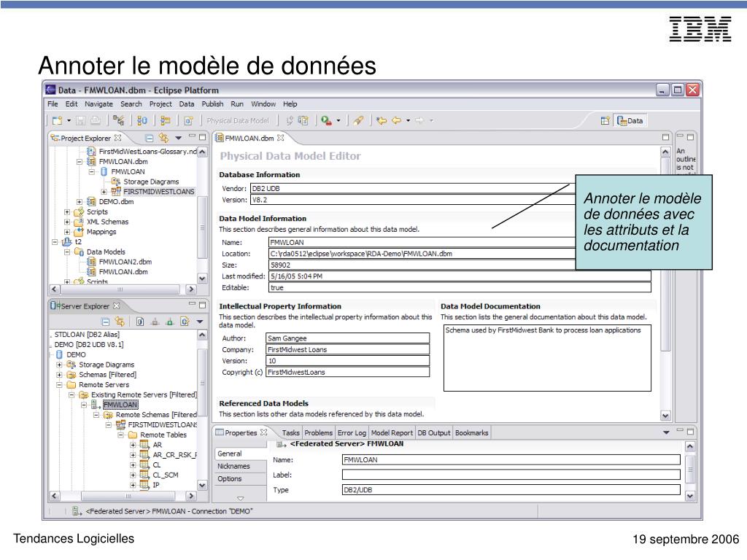Screen dimensions: 747x560
Task: Switch to the Error Log tab
Action: (x=352, y=433)
